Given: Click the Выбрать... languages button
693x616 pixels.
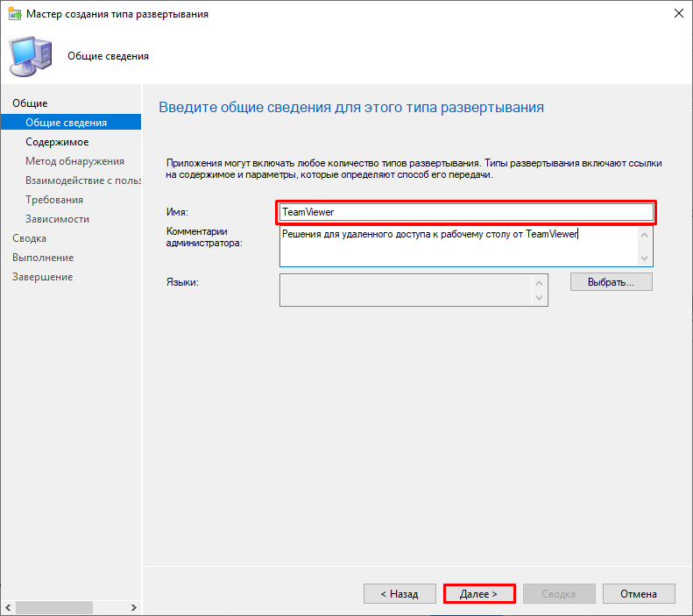Looking at the screenshot, I should point(612,282).
